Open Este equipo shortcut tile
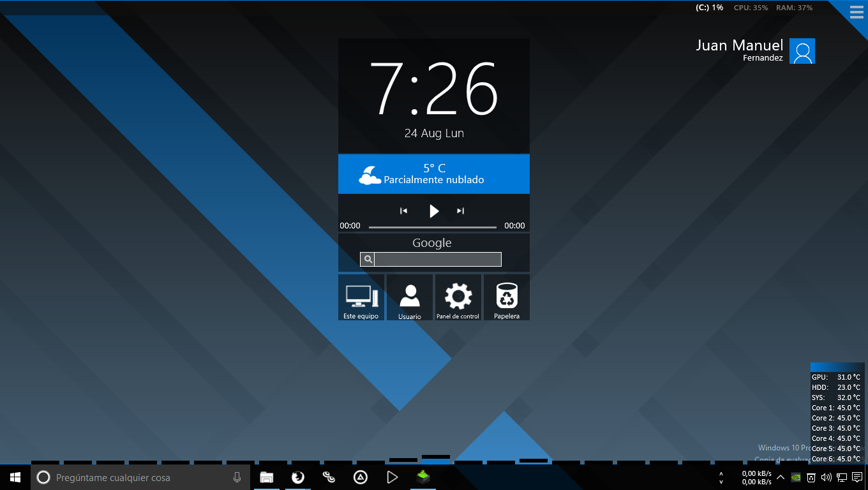 361,297
